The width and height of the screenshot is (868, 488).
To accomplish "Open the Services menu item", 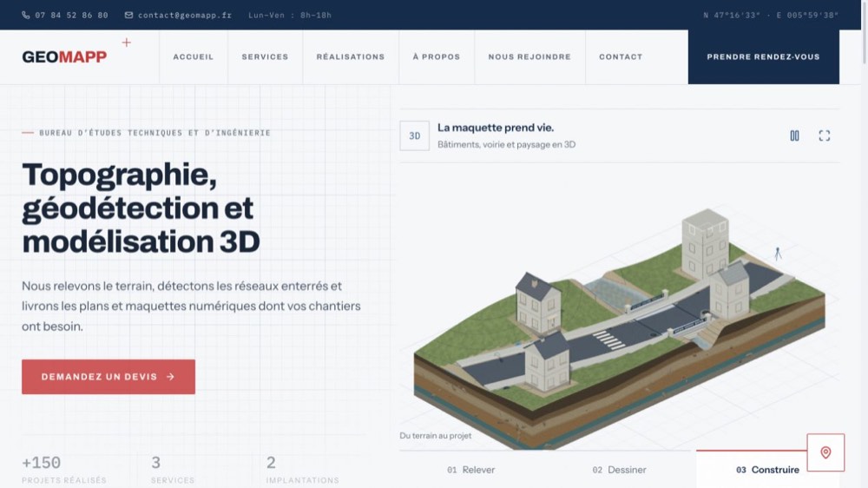I will 265,56.
